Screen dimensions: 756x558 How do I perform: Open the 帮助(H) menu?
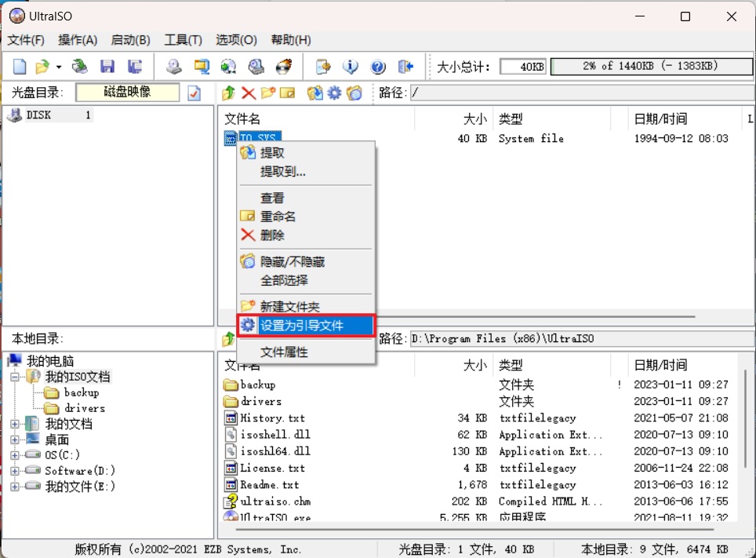point(291,40)
